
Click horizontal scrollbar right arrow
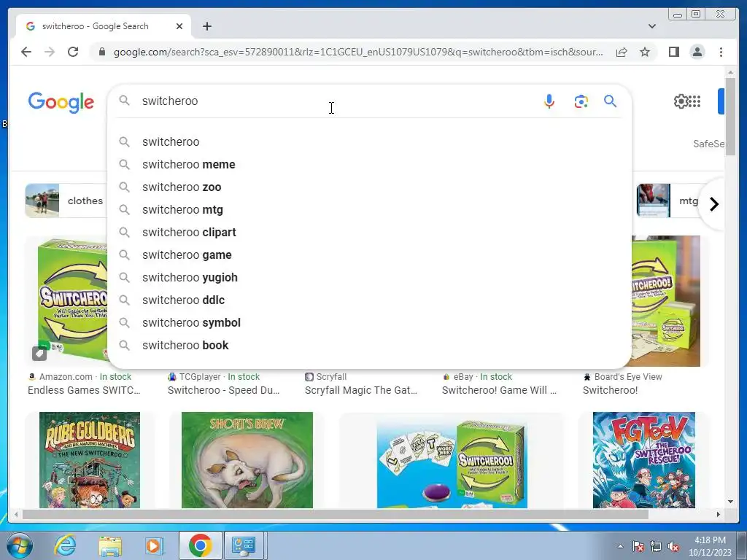point(719,514)
